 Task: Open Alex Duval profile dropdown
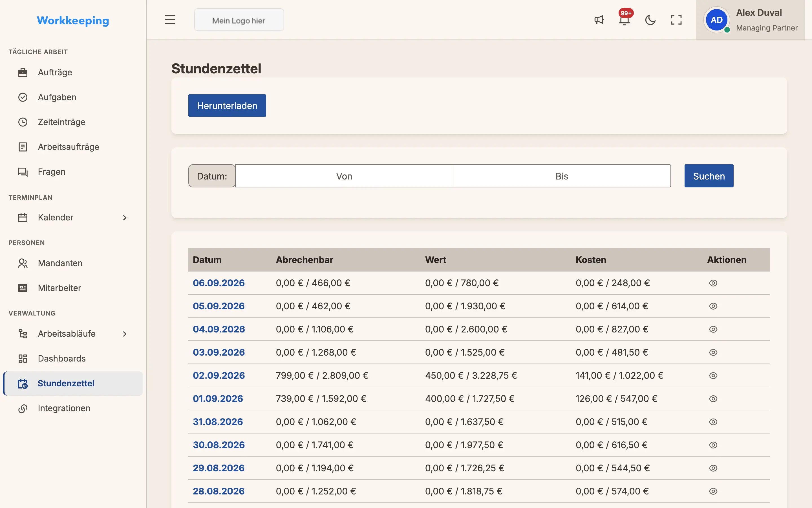point(750,20)
